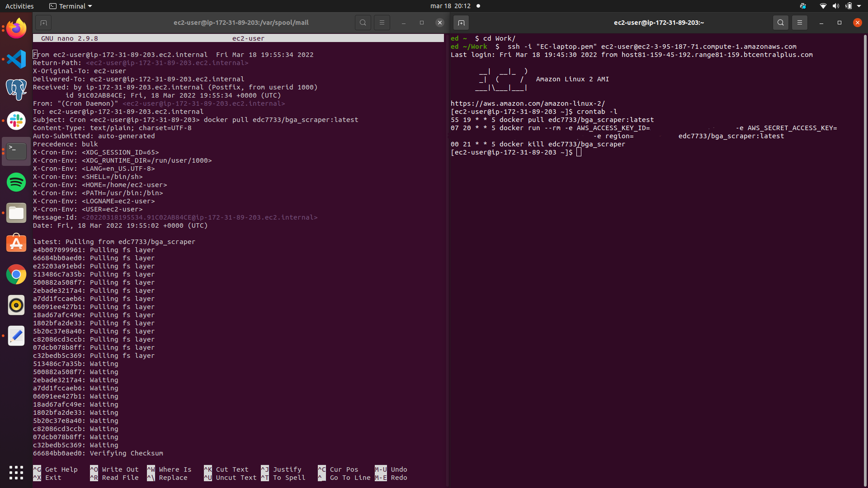The width and height of the screenshot is (868, 488).
Task: Expand Terminal app menu in top bar
Action: coord(71,6)
